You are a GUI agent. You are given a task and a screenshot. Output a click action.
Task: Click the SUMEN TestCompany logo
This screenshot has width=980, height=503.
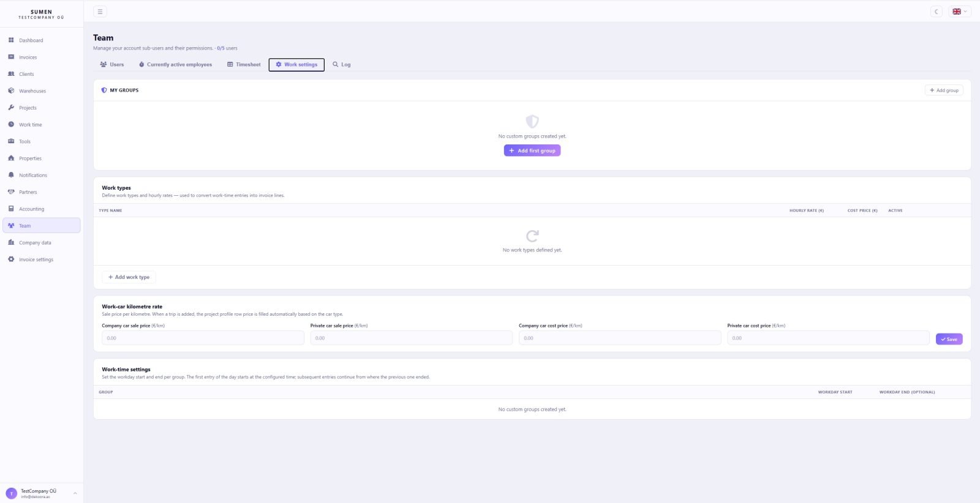coord(42,14)
